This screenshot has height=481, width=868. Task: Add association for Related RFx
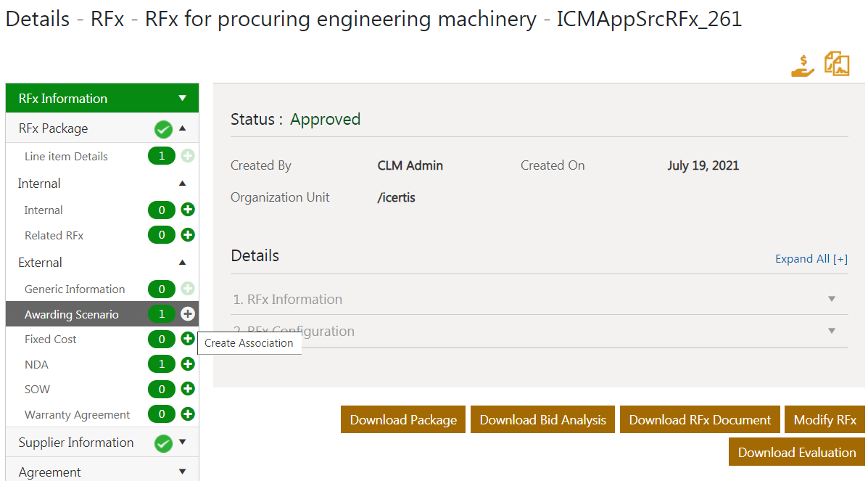(x=188, y=235)
